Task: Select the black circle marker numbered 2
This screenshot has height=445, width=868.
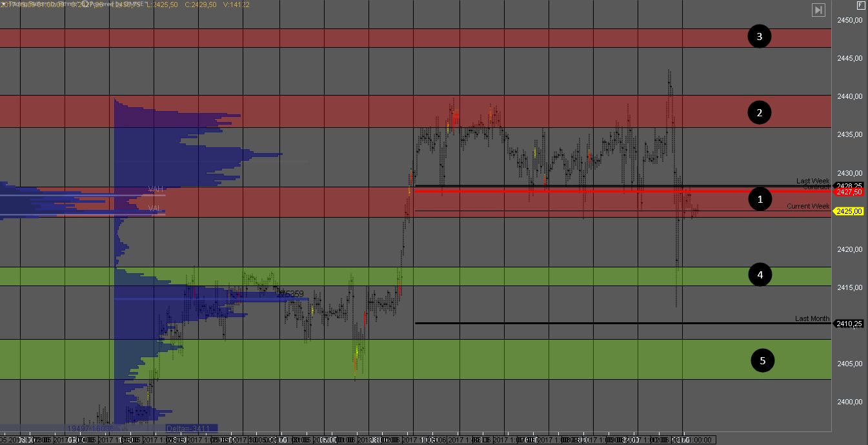Action: [x=760, y=113]
